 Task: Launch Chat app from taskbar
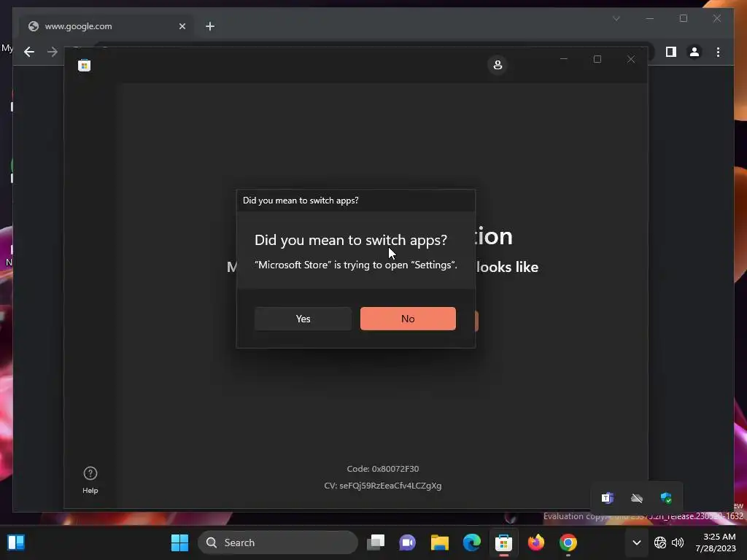pos(407,542)
